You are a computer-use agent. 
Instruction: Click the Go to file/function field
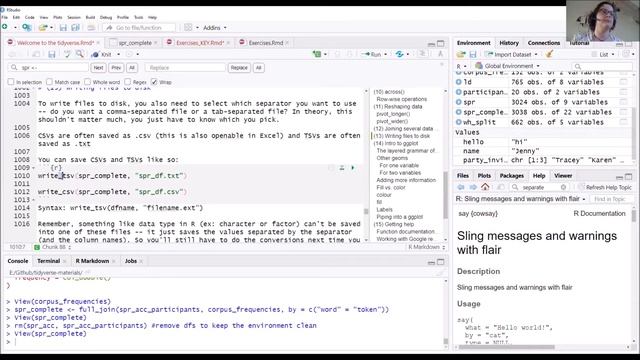coord(139,28)
